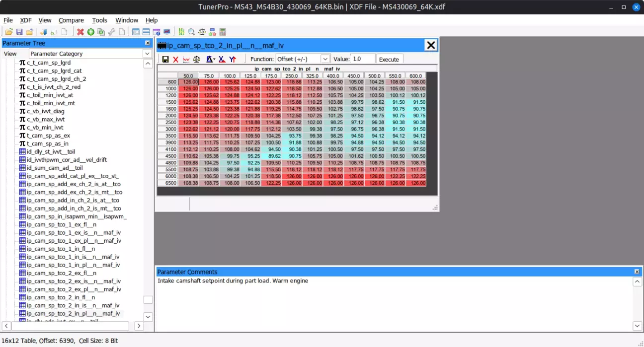Select ip_cam_sp_tco_2_in_is__n__maf_iv table in tree
Image resolution: width=644 pixels, height=347 pixels.
coord(73,305)
